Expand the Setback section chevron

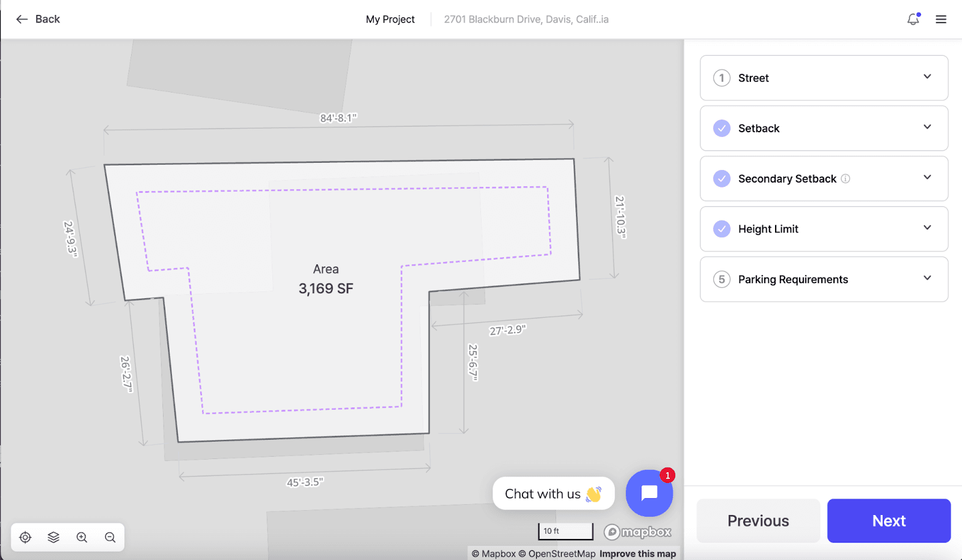(927, 127)
